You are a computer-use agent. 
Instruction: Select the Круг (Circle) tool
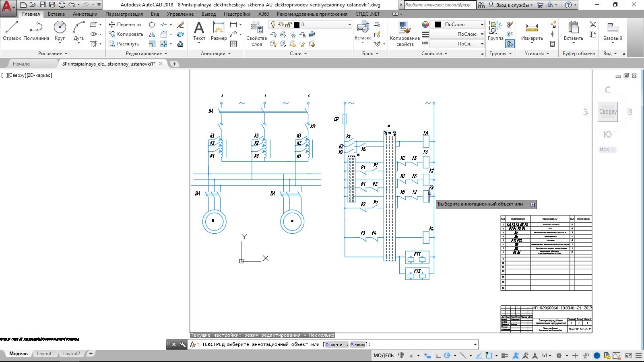pyautogui.click(x=60, y=31)
